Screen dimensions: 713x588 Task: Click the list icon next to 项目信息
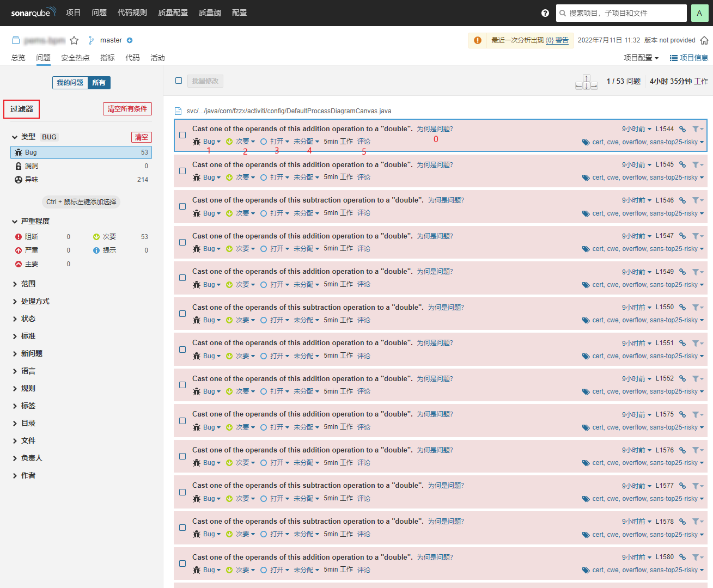(x=674, y=58)
